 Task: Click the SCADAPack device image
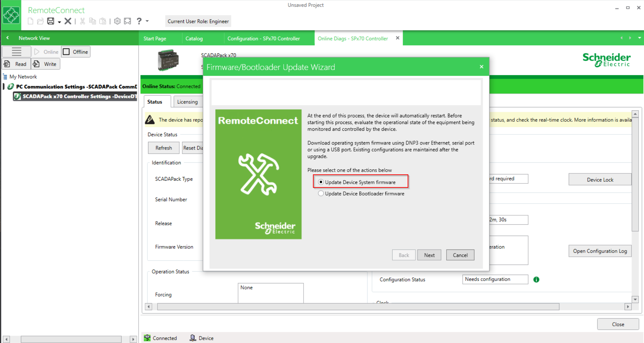tap(169, 60)
